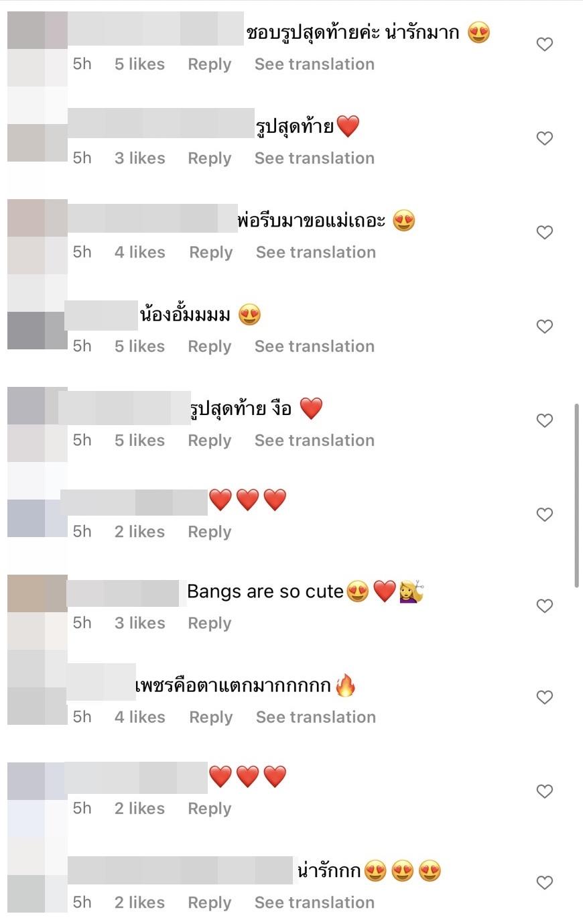Viewport: 583px width, 924px height.
Task: View "4 likes" on "พ่อรีบมาขอแม่เถอะ" comment
Action: tap(139, 252)
